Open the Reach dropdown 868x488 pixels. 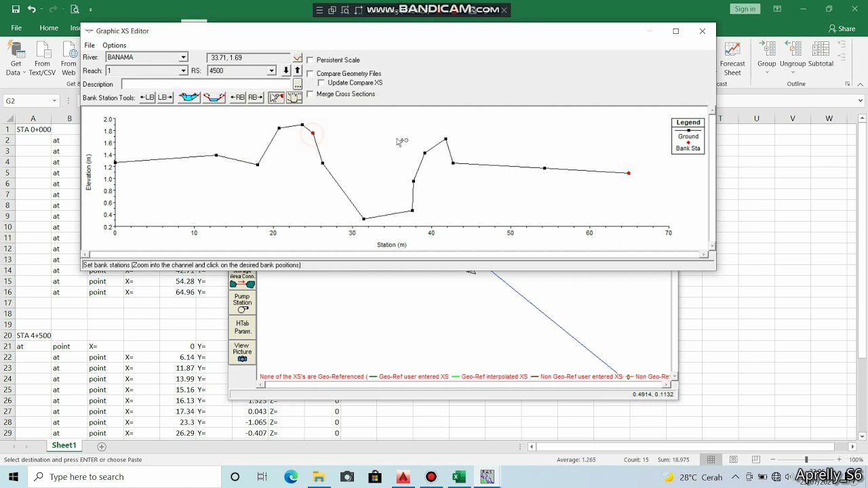point(183,70)
